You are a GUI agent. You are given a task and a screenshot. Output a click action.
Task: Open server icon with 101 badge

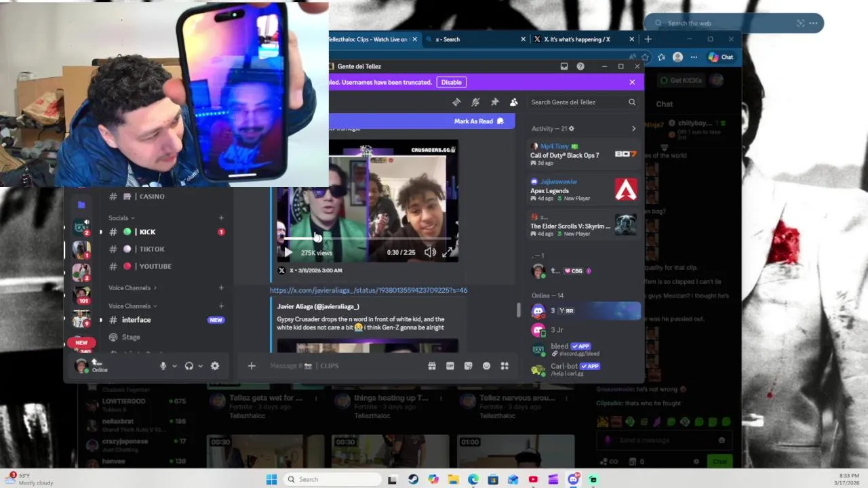click(81, 296)
